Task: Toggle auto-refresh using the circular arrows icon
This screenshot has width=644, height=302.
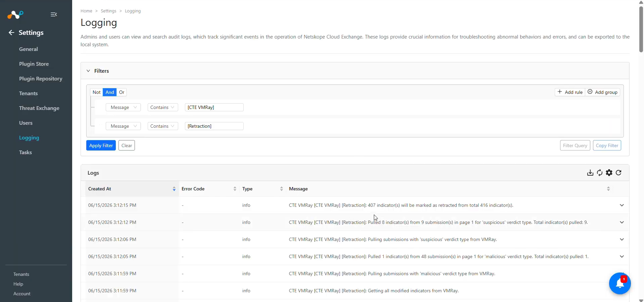Action: coord(600,173)
